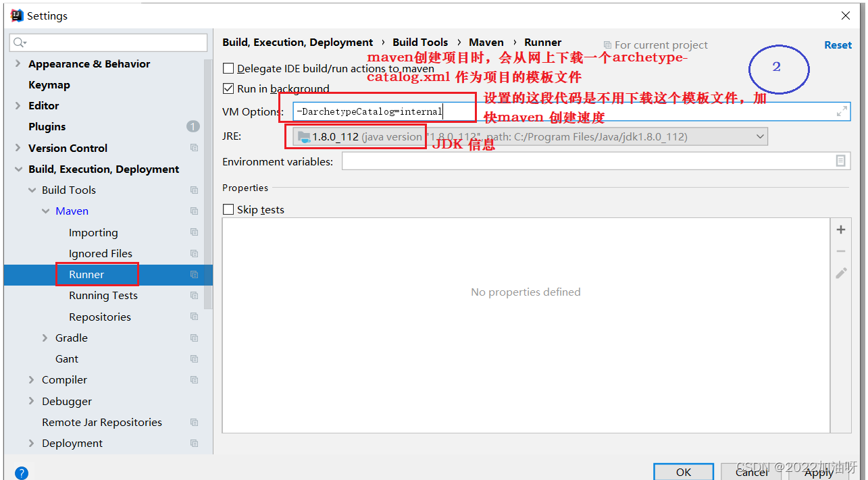Click the Apply button
The height and width of the screenshot is (480, 868).
[x=819, y=472]
